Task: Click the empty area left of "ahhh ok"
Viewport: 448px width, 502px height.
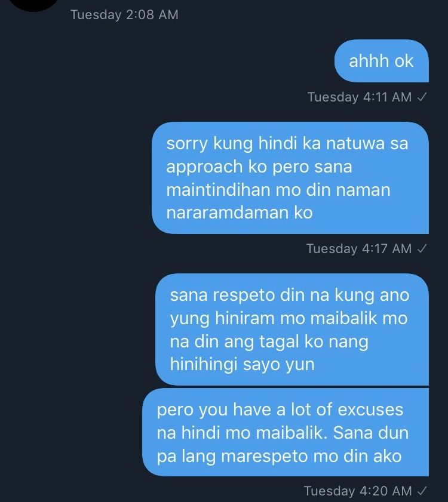Action: click(167, 61)
